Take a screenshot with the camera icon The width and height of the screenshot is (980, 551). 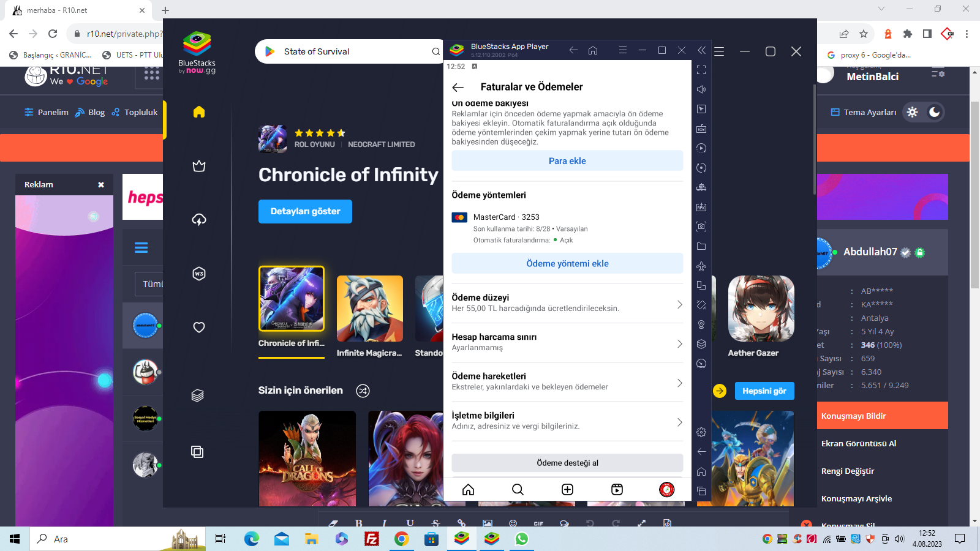coord(701,227)
